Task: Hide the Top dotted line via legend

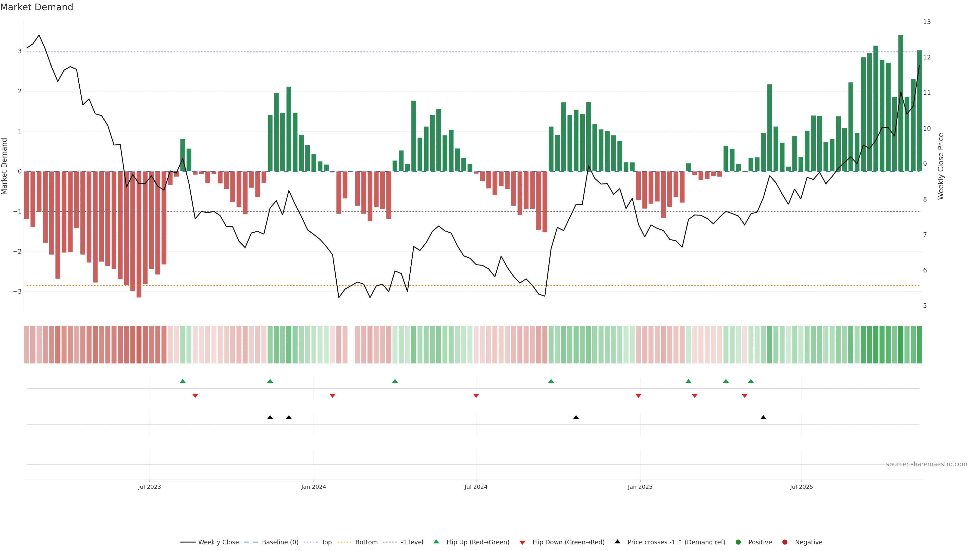Action: click(326, 542)
